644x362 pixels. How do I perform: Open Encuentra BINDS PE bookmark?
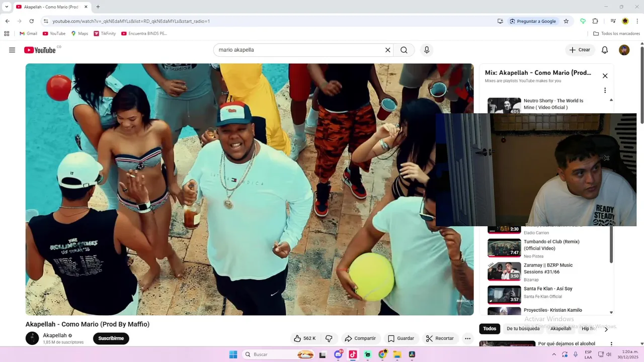(x=144, y=34)
